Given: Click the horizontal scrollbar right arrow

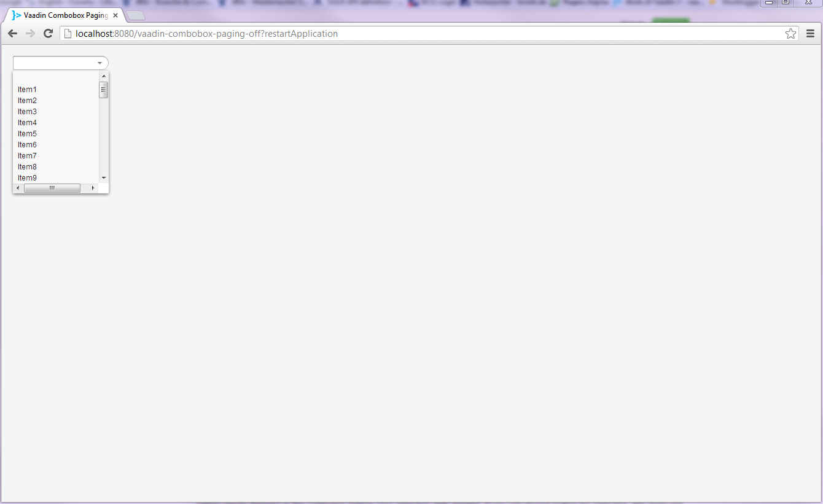Looking at the screenshot, I should coord(93,188).
